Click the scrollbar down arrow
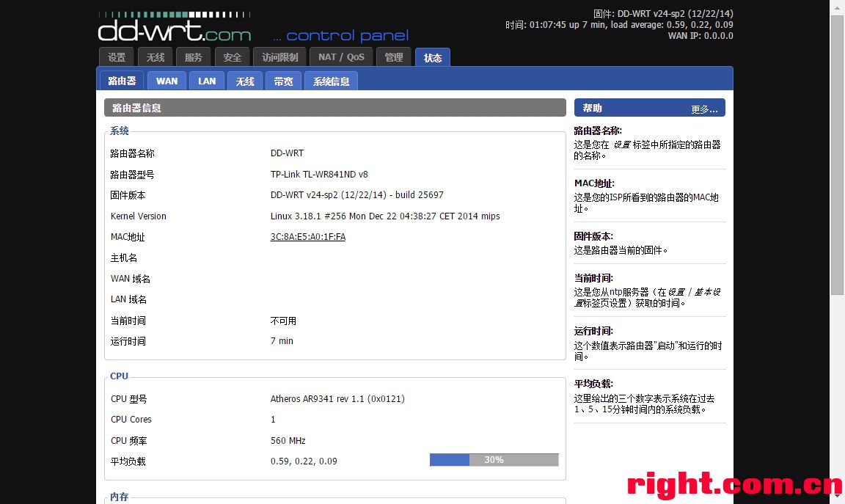This screenshot has width=845, height=504. tap(837, 496)
